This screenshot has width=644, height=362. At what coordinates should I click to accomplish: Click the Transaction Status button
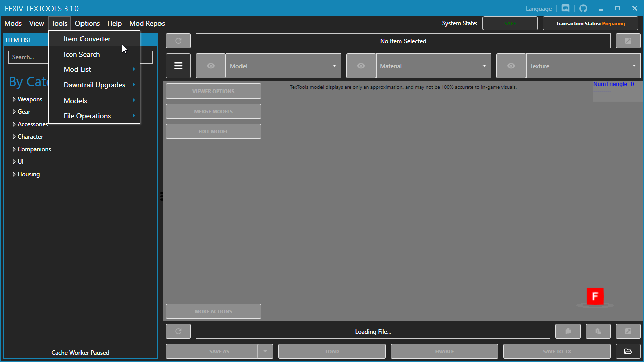point(591,23)
